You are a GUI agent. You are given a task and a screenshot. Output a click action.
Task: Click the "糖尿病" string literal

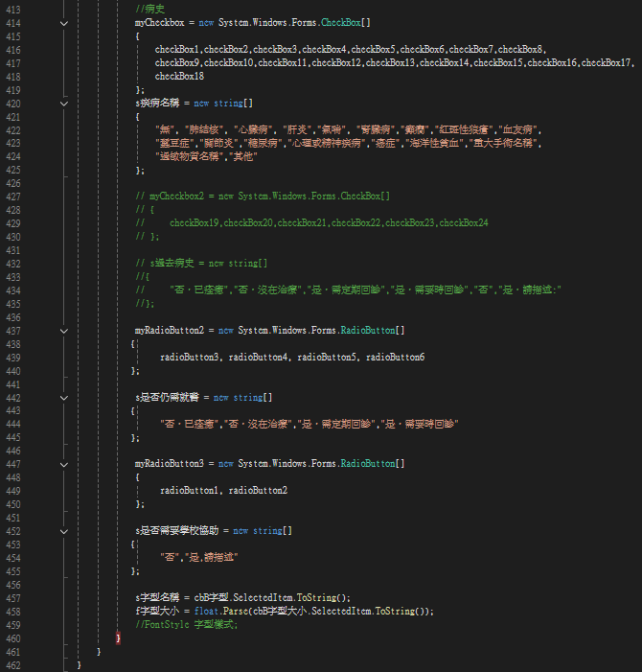coord(264,143)
